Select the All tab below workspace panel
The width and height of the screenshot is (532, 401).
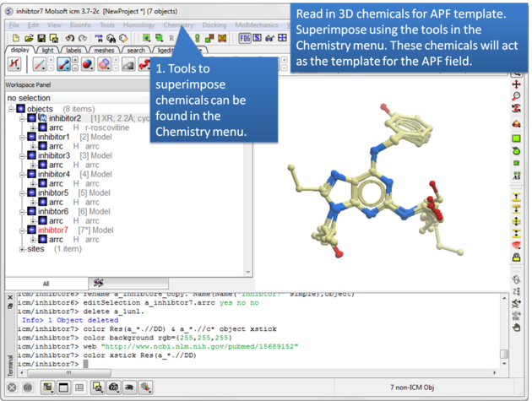click(45, 284)
